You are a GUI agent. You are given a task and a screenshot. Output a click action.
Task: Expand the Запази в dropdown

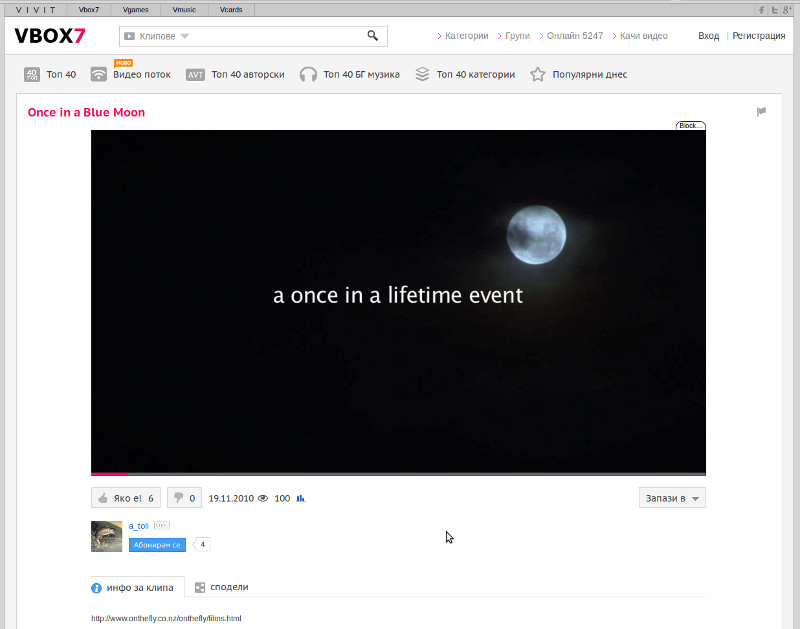point(672,498)
